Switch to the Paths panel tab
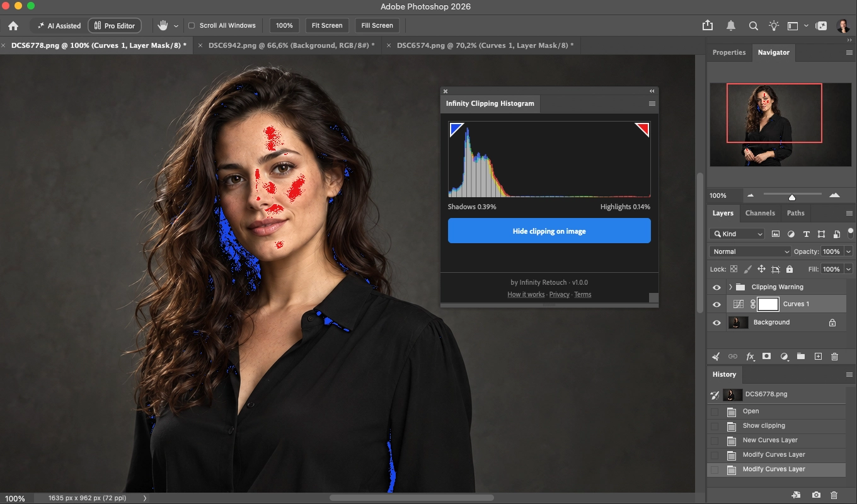857x504 pixels. click(x=796, y=213)
